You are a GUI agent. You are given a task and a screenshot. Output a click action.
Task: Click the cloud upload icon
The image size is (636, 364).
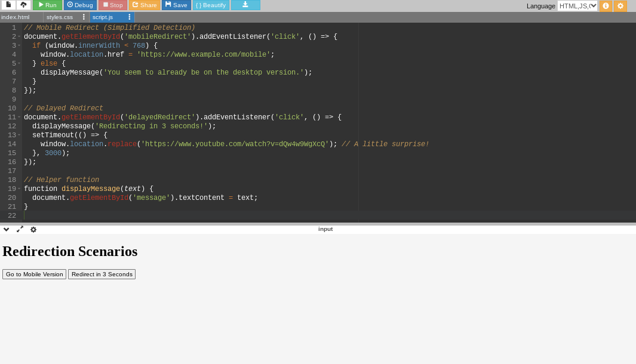[23, 5]
